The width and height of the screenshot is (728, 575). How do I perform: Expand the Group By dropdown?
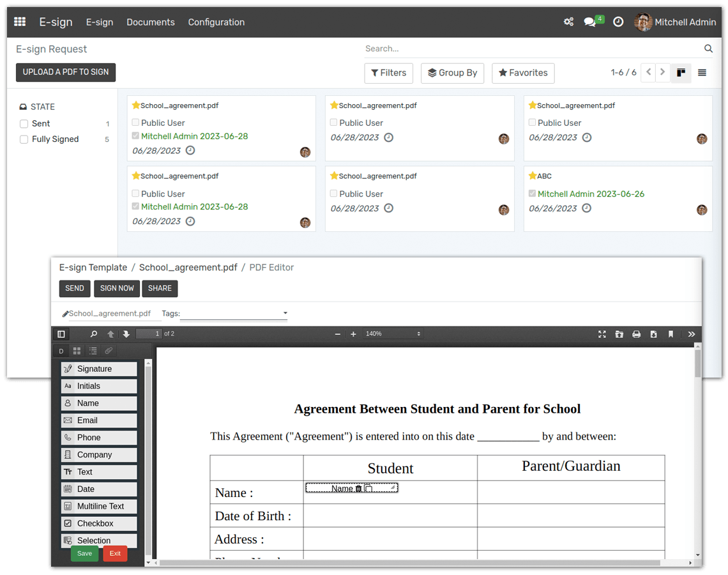[x=452, y=73]
